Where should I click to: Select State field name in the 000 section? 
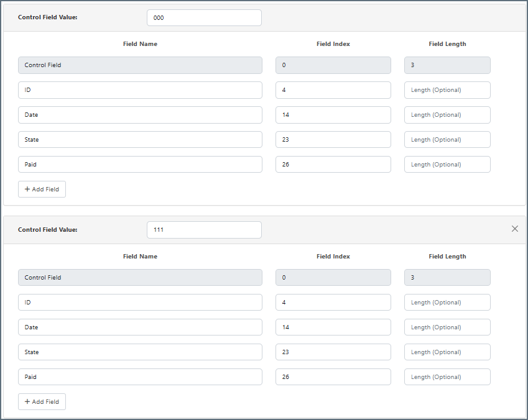click(x=140, y=140)
